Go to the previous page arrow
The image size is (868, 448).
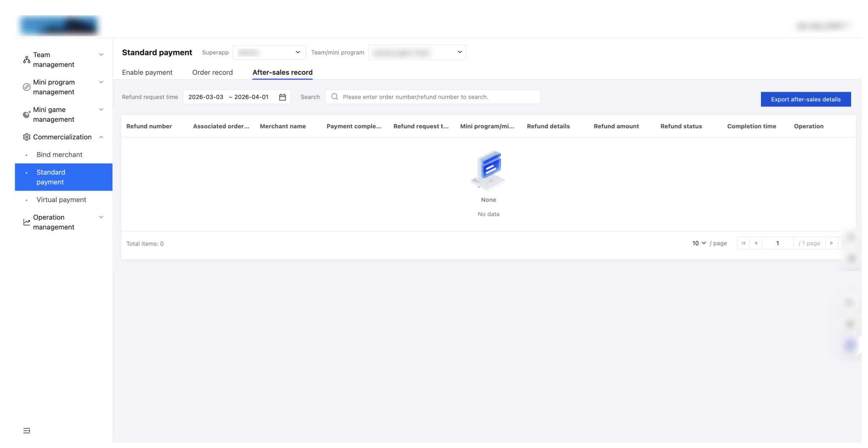pos(756,243)
